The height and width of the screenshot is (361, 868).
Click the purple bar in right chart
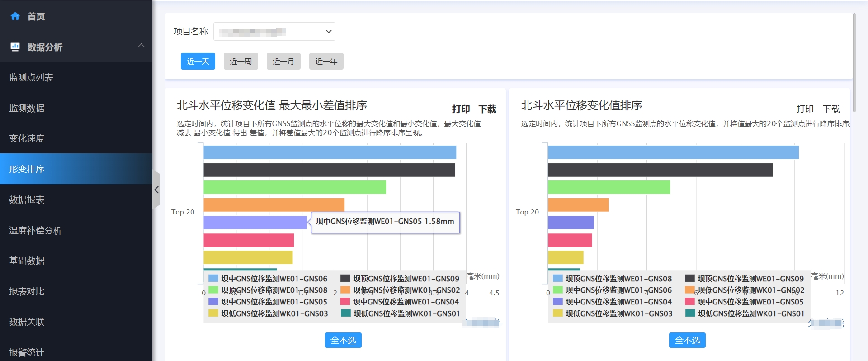(571, 223)
